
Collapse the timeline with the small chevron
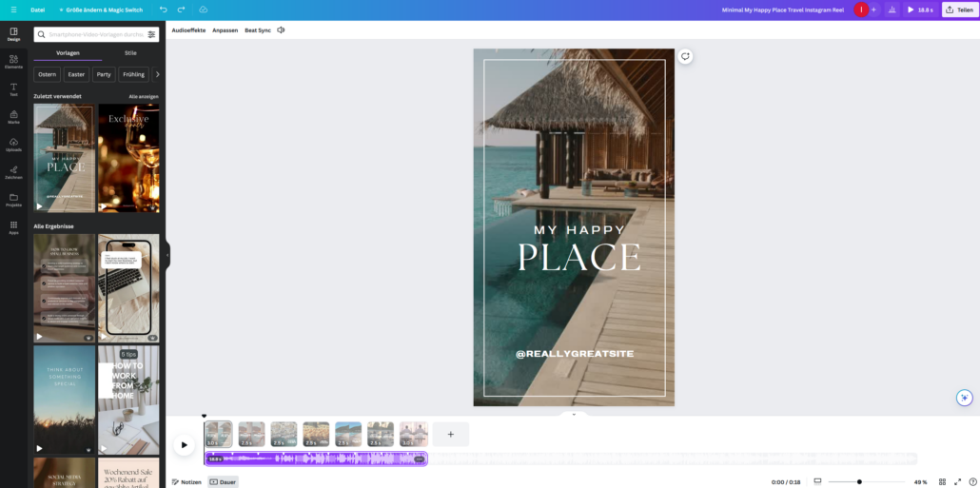[x=574, y=415]
